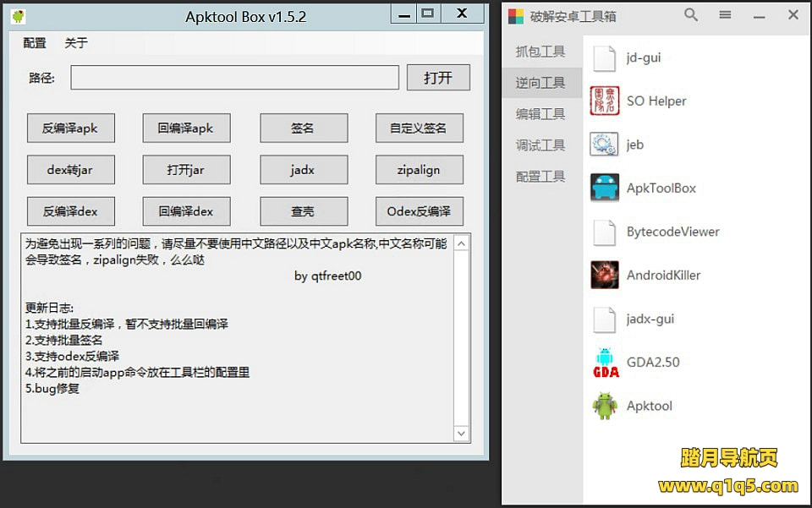Open the hamburger menu icon
This screenshot has width=812, height=508.
click(x=725, y=15)
